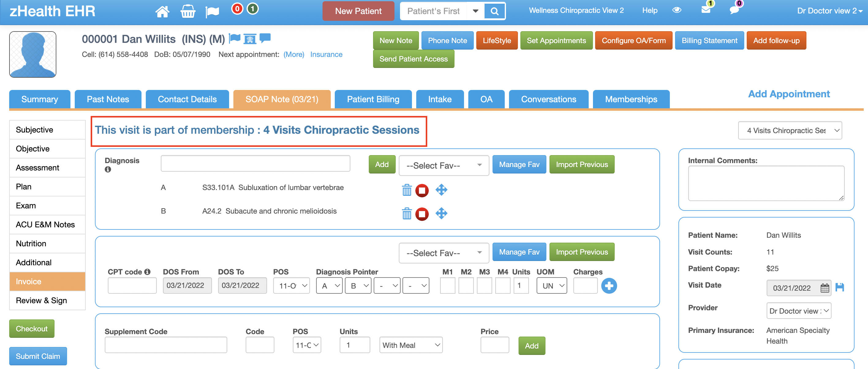868x369 pixels.
Task: Click the home icon in top bar
Action: [x=162, y=11]
